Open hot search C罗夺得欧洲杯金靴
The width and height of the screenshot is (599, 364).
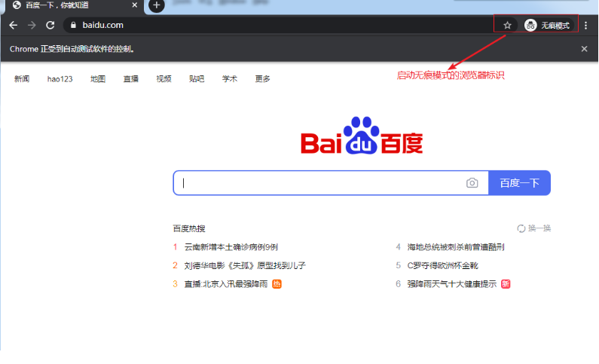(443, 265)
